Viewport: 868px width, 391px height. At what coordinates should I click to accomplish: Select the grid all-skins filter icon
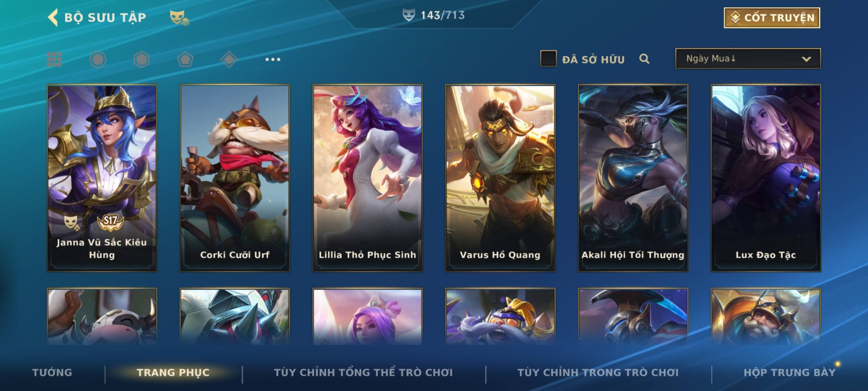tap(54, 59)
